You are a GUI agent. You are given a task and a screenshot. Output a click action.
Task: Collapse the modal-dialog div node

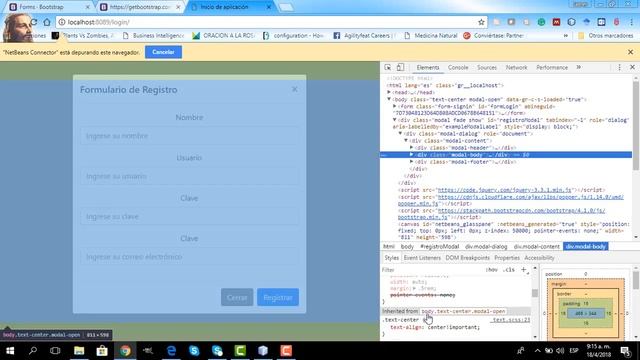(400, 133)
